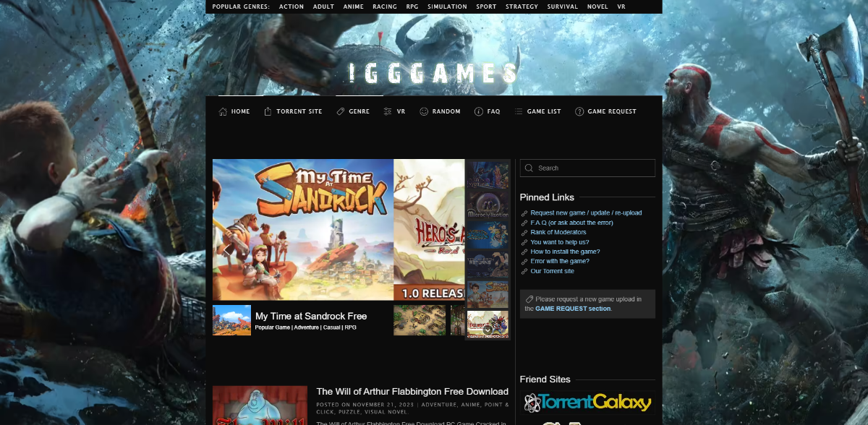The width and height of the screenshot is (868, 425).
Task: Expand slider thumbnails with the down chevron
Action: point(488,330)
